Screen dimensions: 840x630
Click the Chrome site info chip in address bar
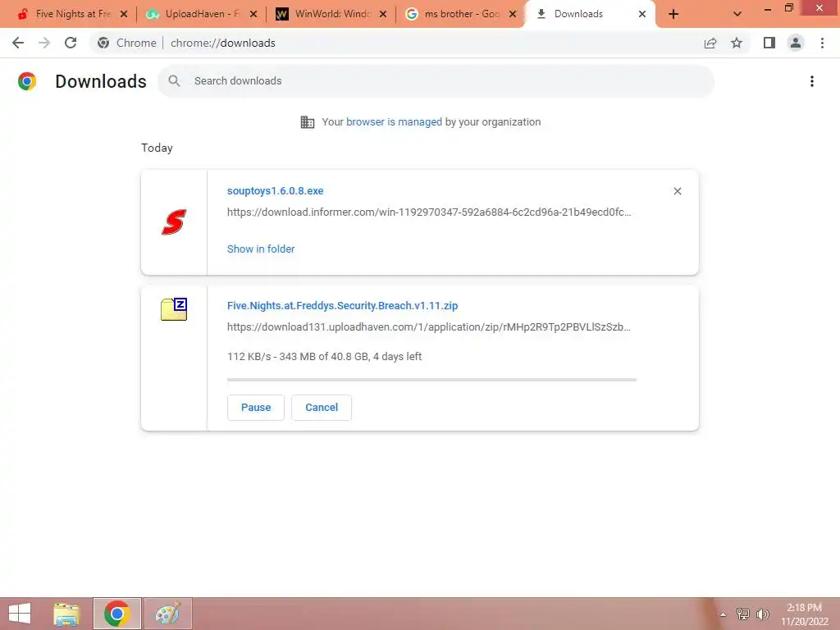[x=127, y=43]
